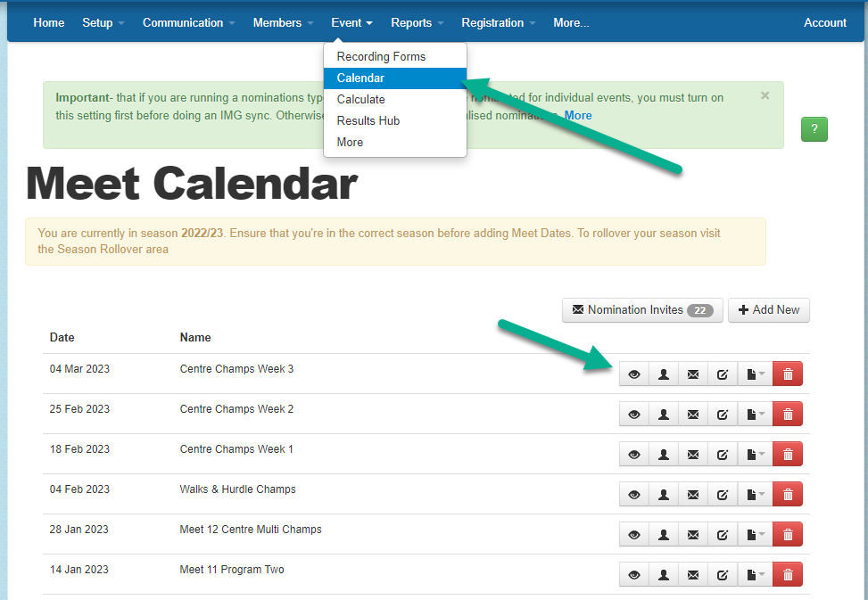This screenshot has height=600, width=868.
Task: Add New meet to calendar
Action: click(768, 310)
